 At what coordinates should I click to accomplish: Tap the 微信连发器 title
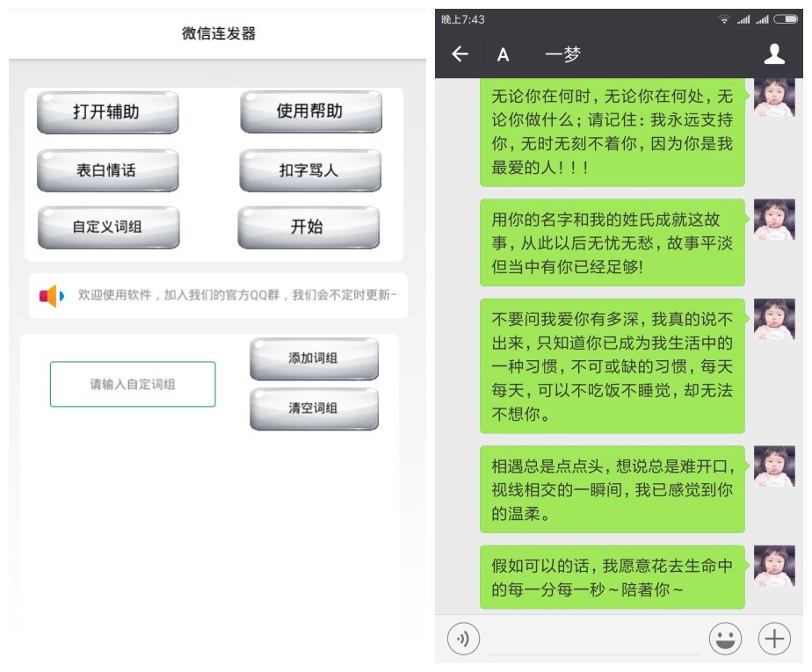219,33
